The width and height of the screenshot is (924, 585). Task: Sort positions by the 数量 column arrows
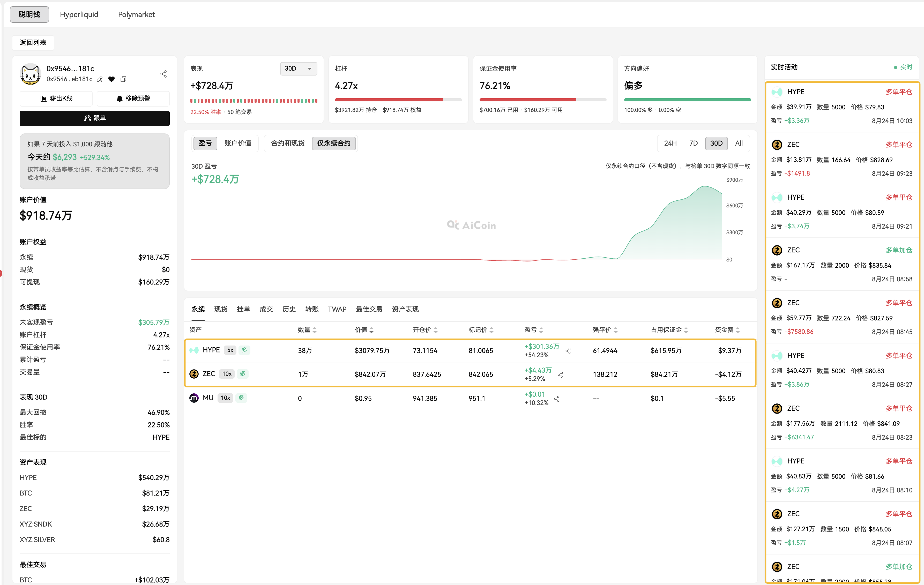click(x=315, y=330)
